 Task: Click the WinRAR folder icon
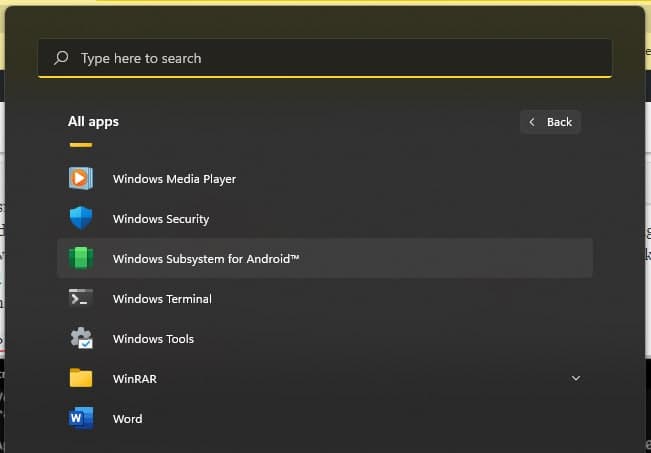[81, 378]
